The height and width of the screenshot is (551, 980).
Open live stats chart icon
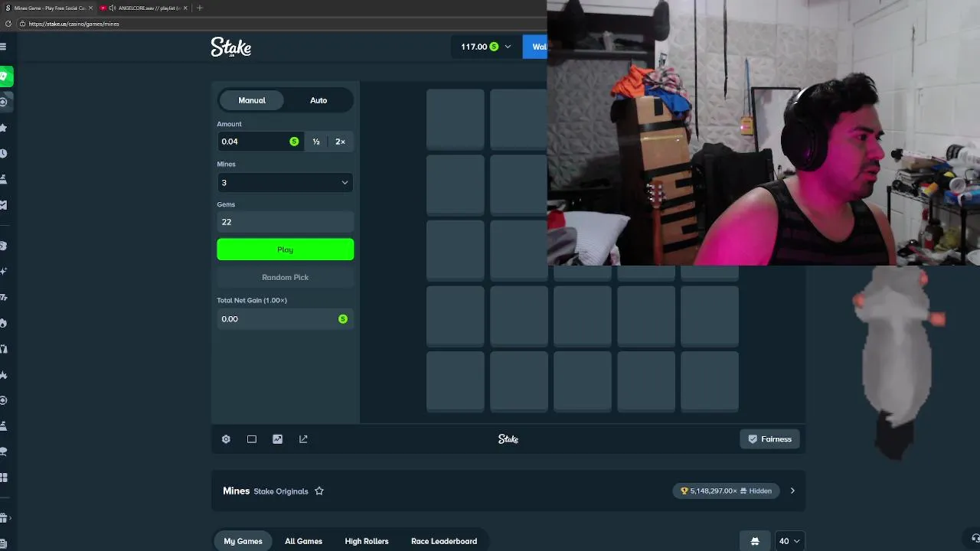[277, 439]
